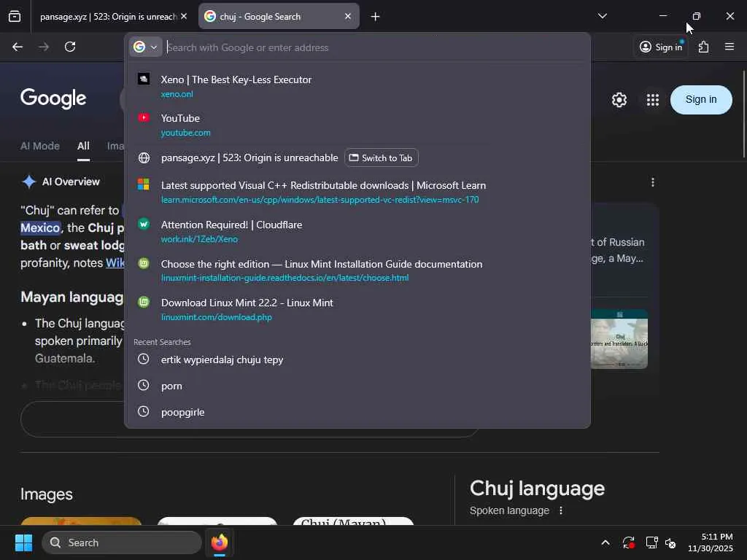Open Xeno Key-Less Executor suggestion
This screenshot has height=560, width=747.
point(357,86)
